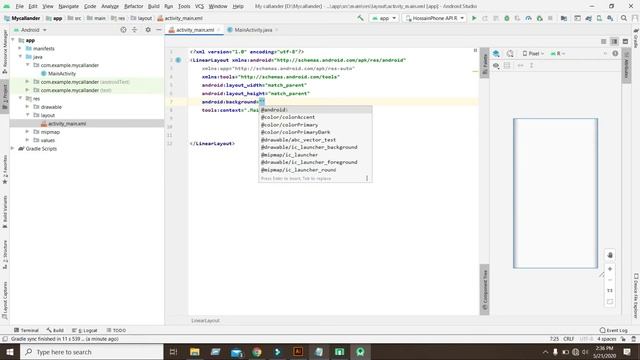The image size is (640, 360).
Task: Toggle the Component Tree side tab
Action: 485,291
